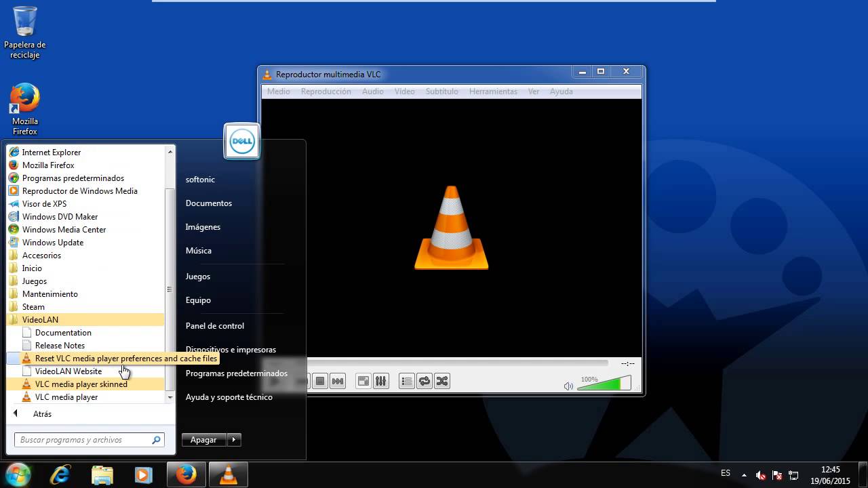Open Reproductor de Windows Media entry
This screenshot has height=488, width=868.
pyautogui.click(x=85, y=191)
